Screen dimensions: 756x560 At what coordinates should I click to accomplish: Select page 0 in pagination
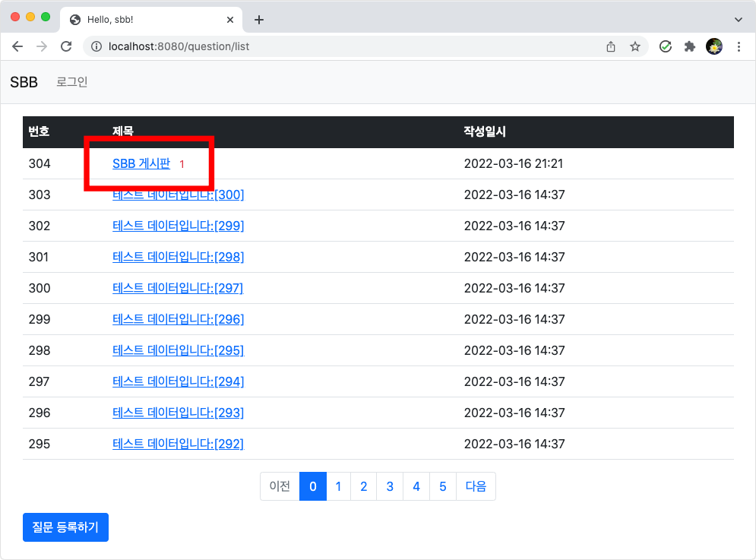pos(313,486)
